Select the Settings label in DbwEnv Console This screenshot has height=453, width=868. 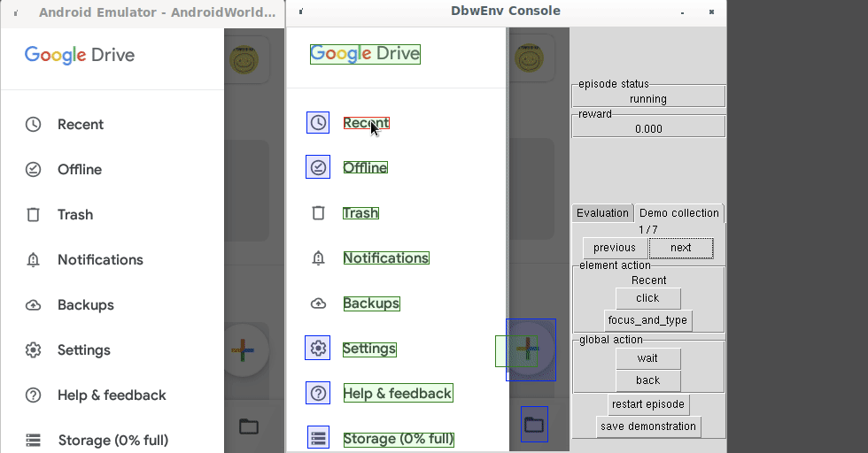coord(369,349)
